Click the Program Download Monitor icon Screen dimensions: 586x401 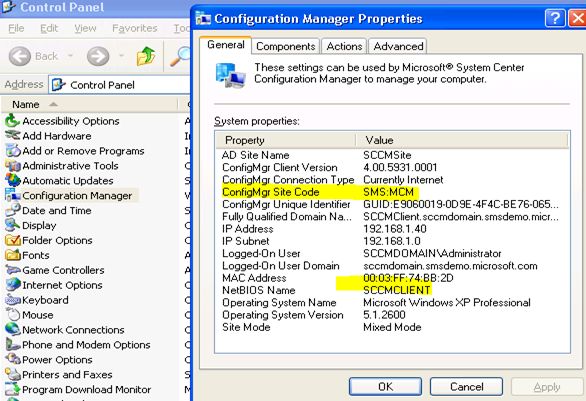tap(12, 389)
